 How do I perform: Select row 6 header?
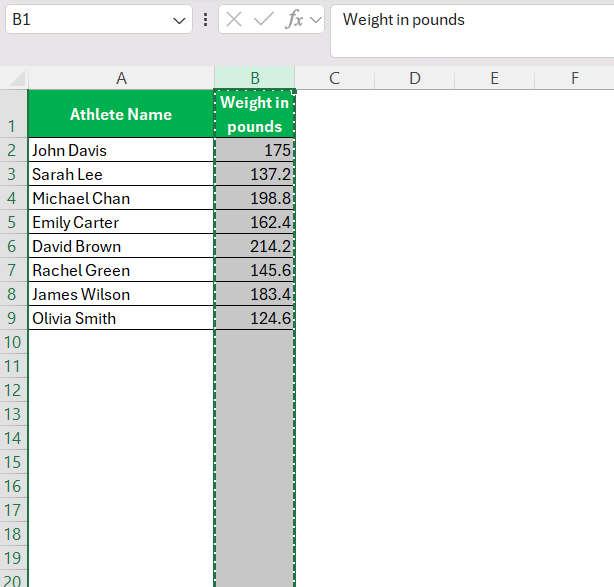point(14,246)
